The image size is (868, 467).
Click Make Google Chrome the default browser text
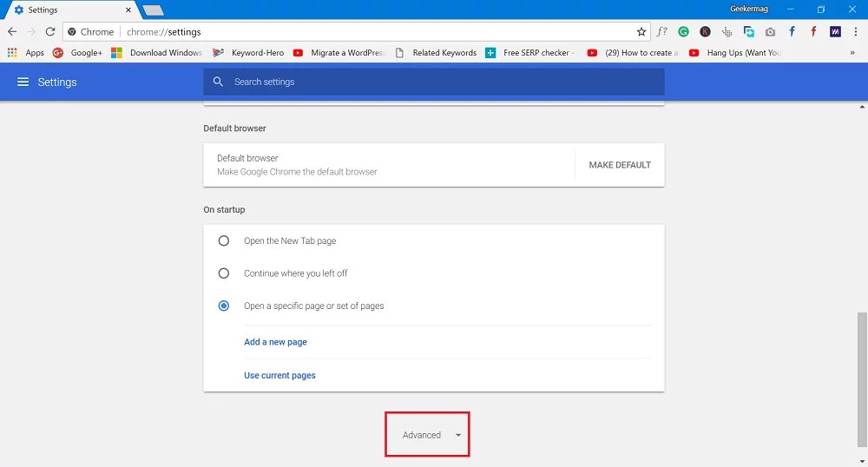coord(297,172)
